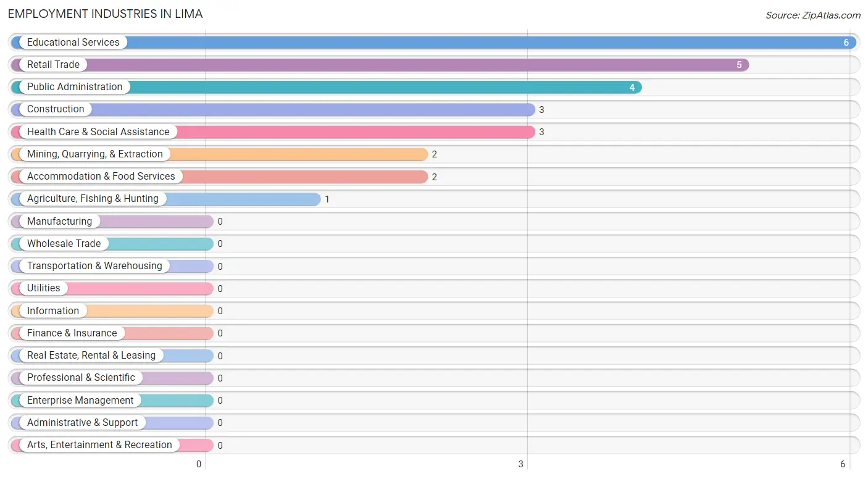Screen dimensions: 868x479
Task: Click value 2 next to Accommodation bar
Action: [435, 177]
